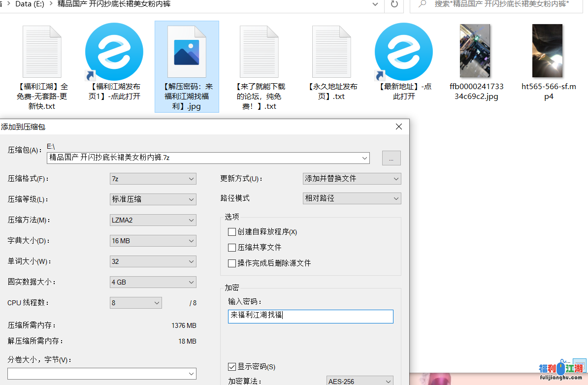
Task: Click the refresh icon in address bar
Action: [394, 4]
